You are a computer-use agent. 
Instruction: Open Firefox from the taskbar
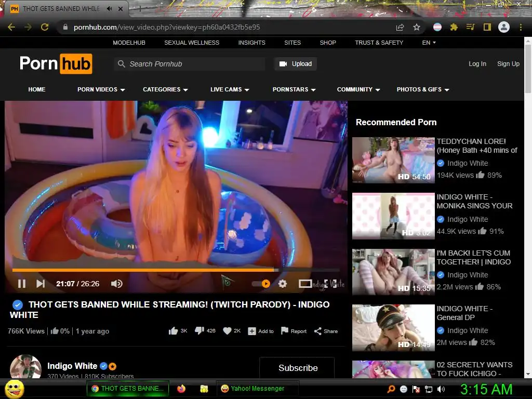[x=181, y=389]
